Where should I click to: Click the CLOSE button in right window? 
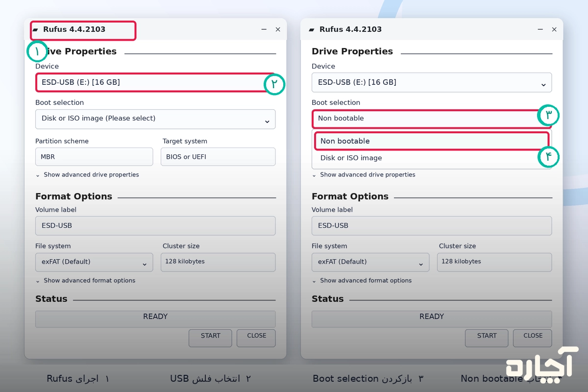point(533,338)
